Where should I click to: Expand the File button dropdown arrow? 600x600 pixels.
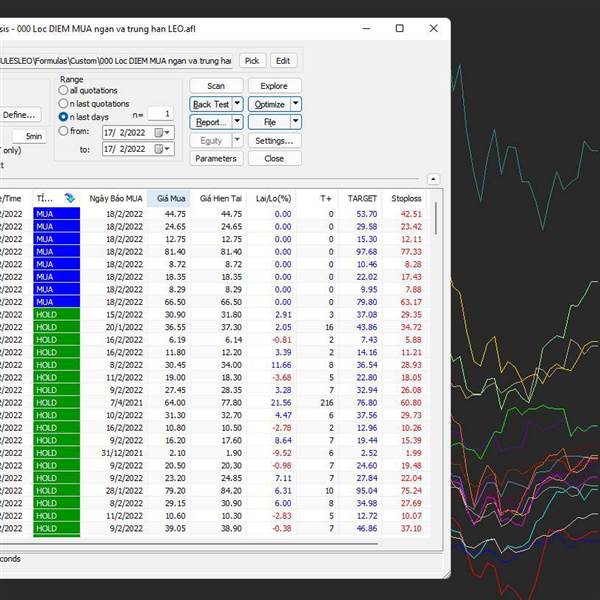(296, 121)
